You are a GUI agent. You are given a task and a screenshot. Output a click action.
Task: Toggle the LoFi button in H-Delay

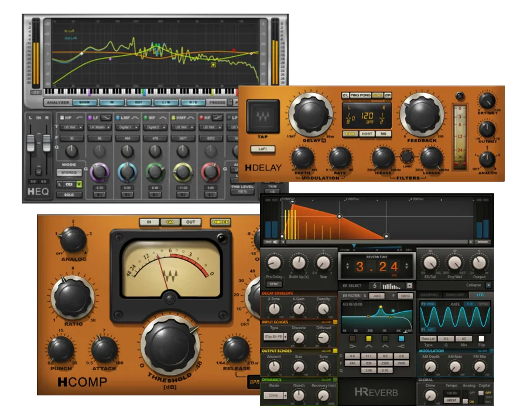click(x=262, y=149)
